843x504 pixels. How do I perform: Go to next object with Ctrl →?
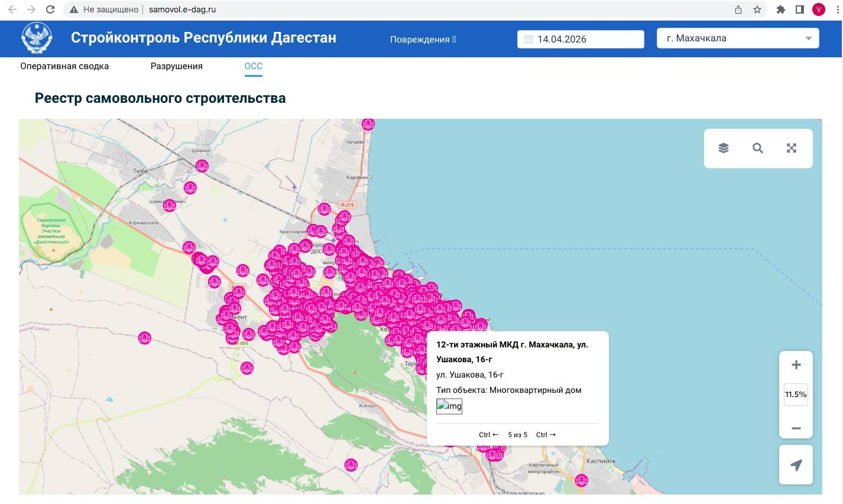tap(546, 435)
